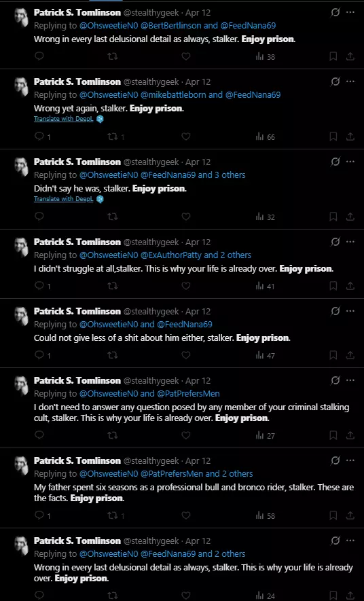Retweet the bull and bronco rider tweet
This screenshot has height=601, width=364.
click(x=113, y=515)
